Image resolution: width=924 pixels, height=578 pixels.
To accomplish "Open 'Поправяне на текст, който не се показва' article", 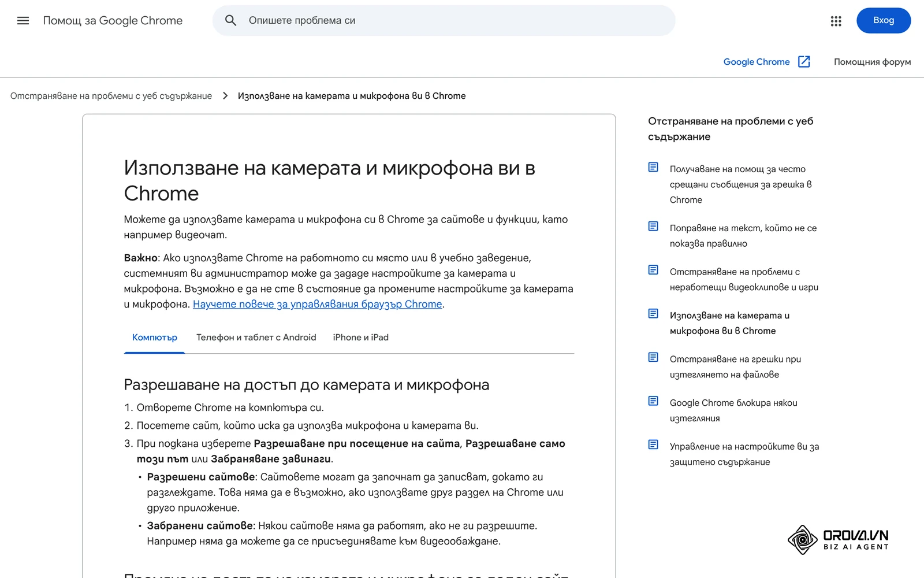I will tap(743, 236).
